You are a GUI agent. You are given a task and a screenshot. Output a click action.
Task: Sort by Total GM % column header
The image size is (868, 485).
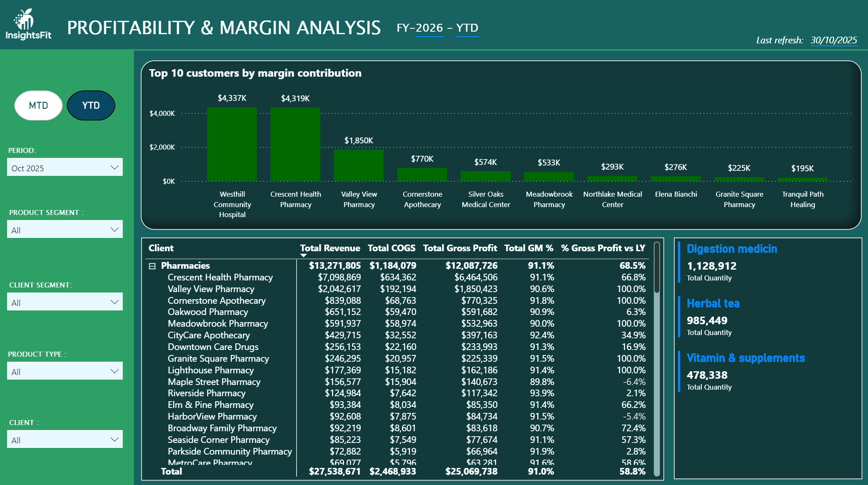click(529, 248)
